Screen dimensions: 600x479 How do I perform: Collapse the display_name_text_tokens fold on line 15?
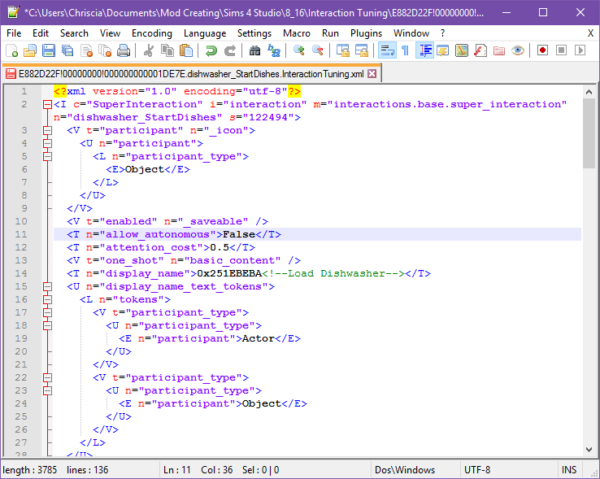coord(46,286)
